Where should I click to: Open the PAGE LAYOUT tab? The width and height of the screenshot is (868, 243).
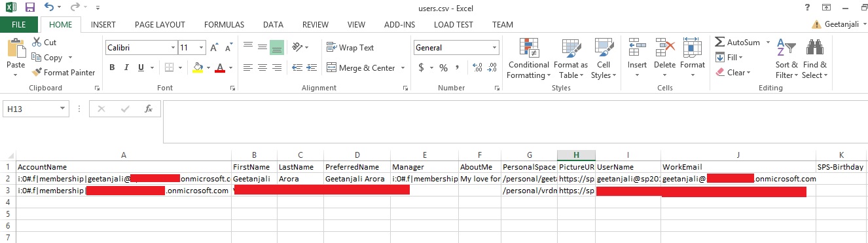click(160, 25)
